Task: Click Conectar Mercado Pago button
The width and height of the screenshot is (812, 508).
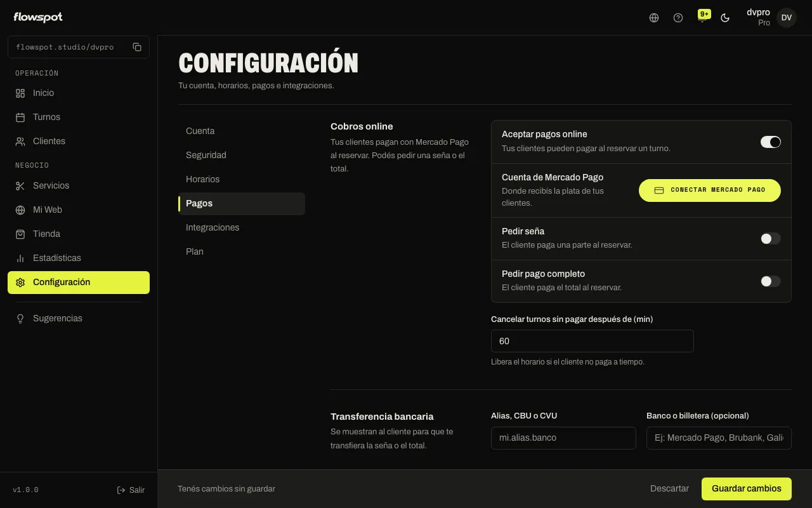Action: pos(710,190)
